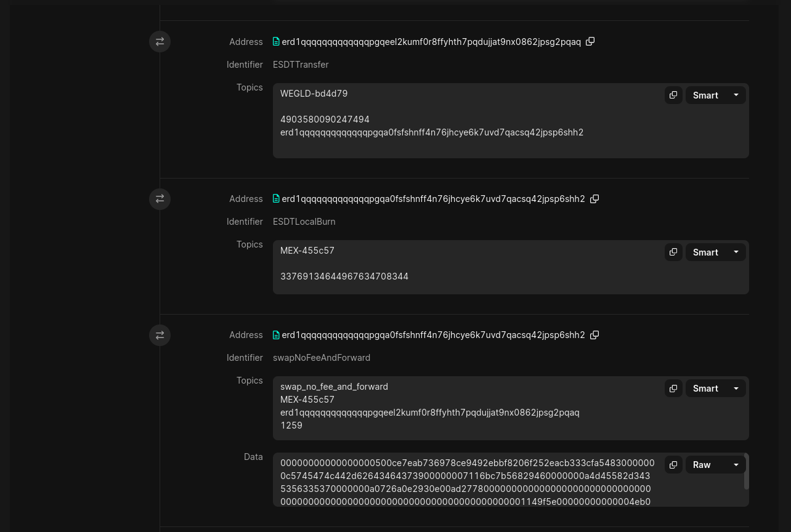This screenshot has width=791, height=532.
Task: Open the ESDTLocalBurn event address link
Action: [x=433, y=199]
